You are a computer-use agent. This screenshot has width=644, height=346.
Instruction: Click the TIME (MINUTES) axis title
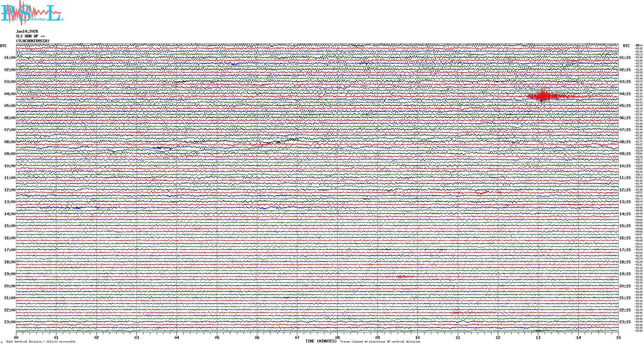click(x=321, y=341)
